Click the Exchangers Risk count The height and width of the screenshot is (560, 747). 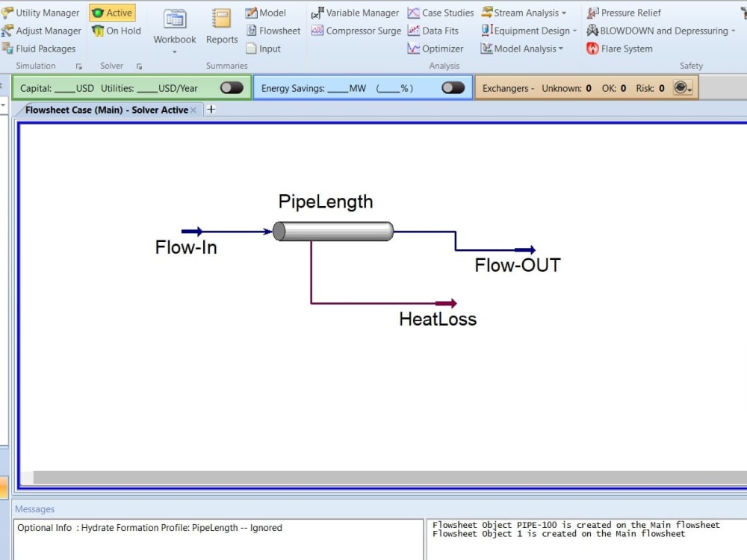coord(661,88)
